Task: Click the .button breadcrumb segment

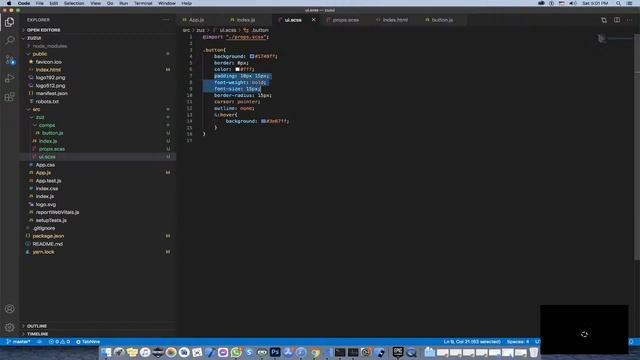Action: (260, 30)
